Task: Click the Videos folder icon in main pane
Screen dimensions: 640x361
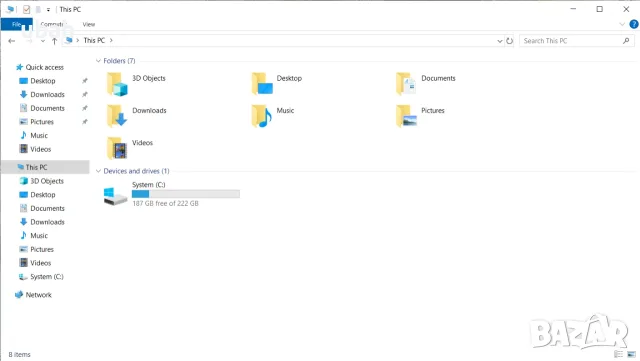Action: click(x=117, y=148)
